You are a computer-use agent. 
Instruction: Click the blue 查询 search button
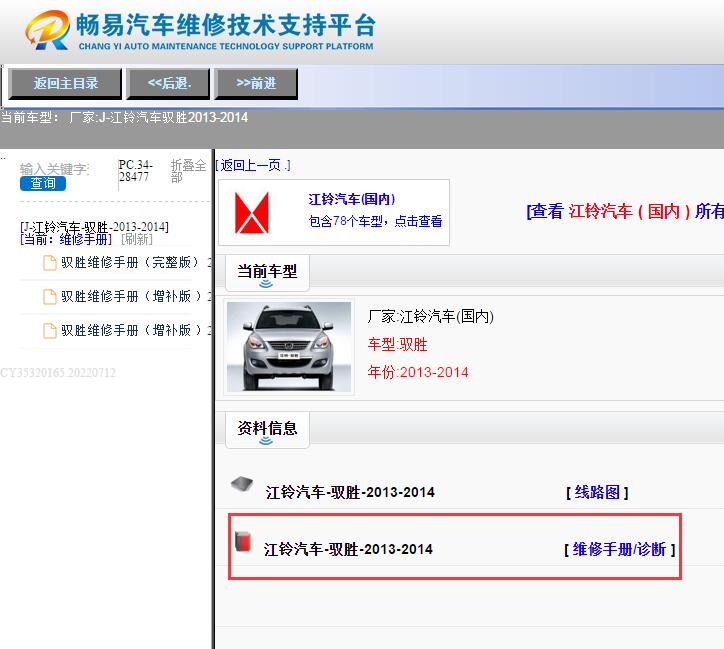click(x=43, y=183)
